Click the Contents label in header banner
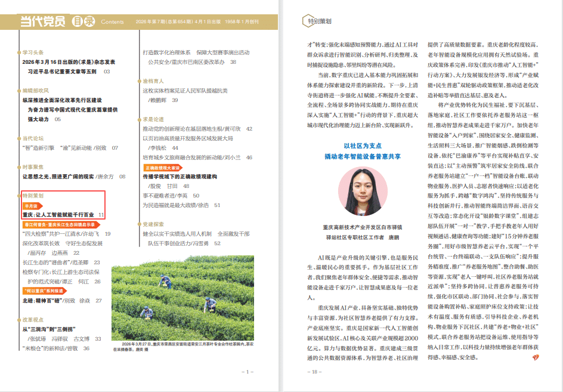563x392 pixels. [x=113, y=22]
